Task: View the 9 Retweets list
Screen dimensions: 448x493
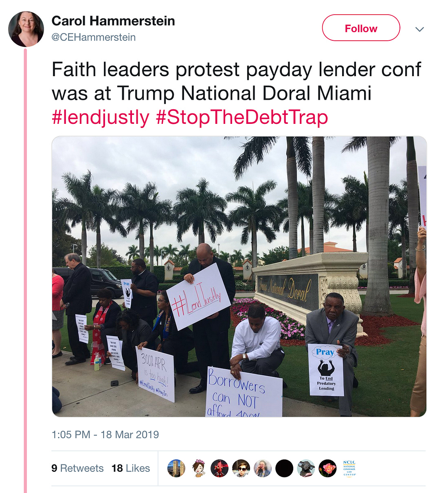Action: (x=77, y=469)
